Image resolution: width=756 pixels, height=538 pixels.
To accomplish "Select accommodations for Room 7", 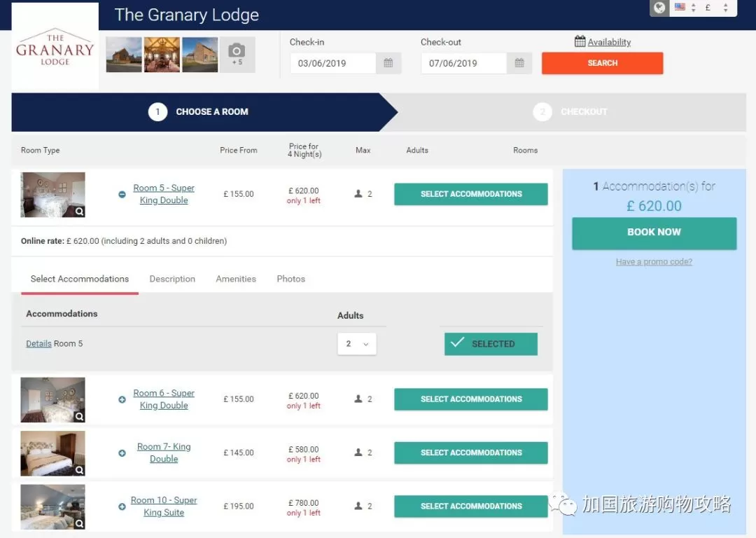I will coord(470,453).
